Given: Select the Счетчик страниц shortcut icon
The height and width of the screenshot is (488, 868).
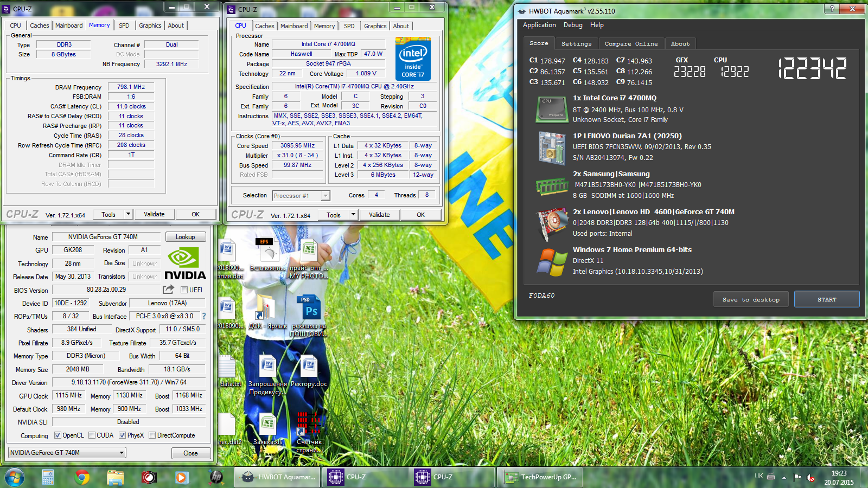Looking at the screenshot, I should pos(309,432).
